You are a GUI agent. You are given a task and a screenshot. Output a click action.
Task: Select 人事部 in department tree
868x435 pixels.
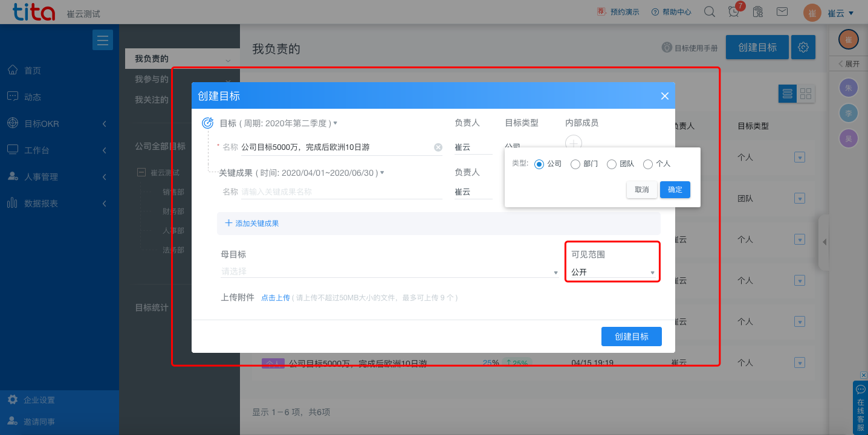[x=173, y=231]
